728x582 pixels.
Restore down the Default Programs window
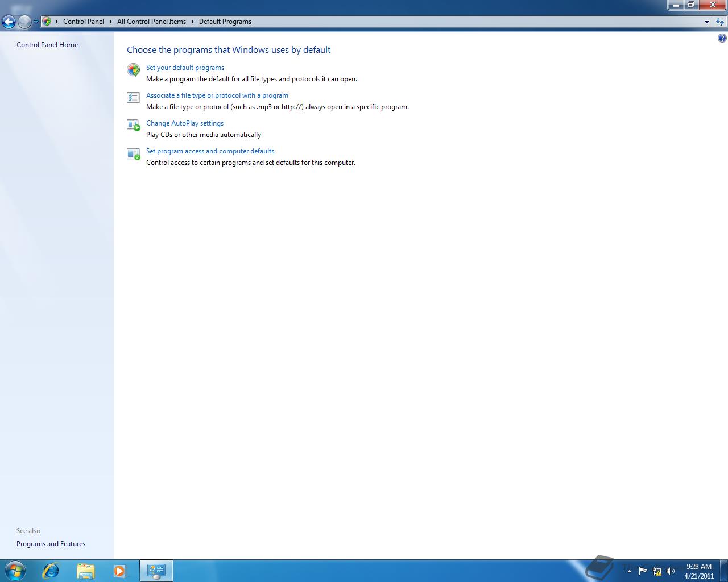[690, 5]
